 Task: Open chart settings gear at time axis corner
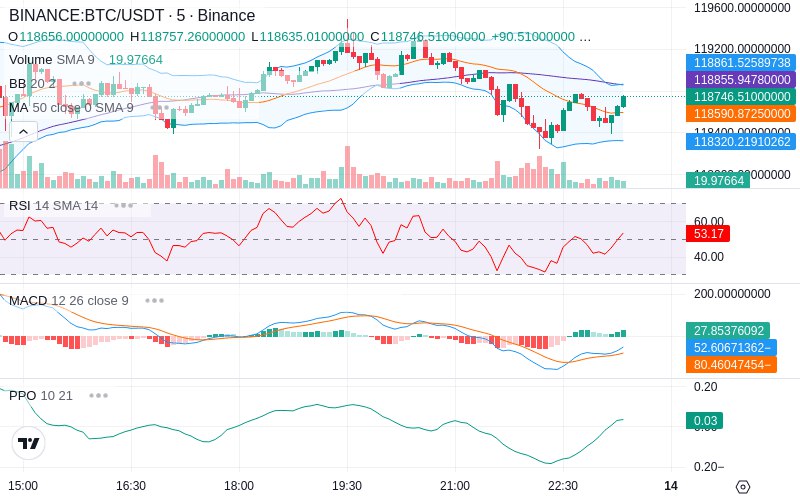743,487
